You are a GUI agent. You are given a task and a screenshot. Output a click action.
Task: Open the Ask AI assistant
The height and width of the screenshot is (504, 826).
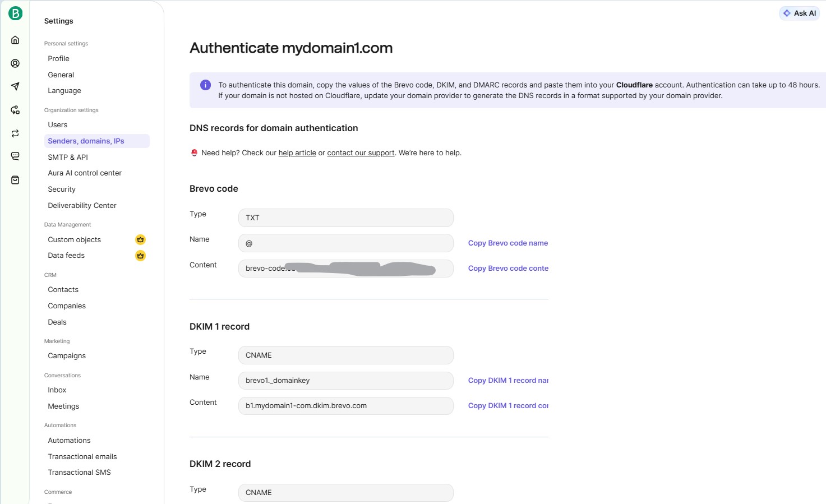click(x=799, y=13)
